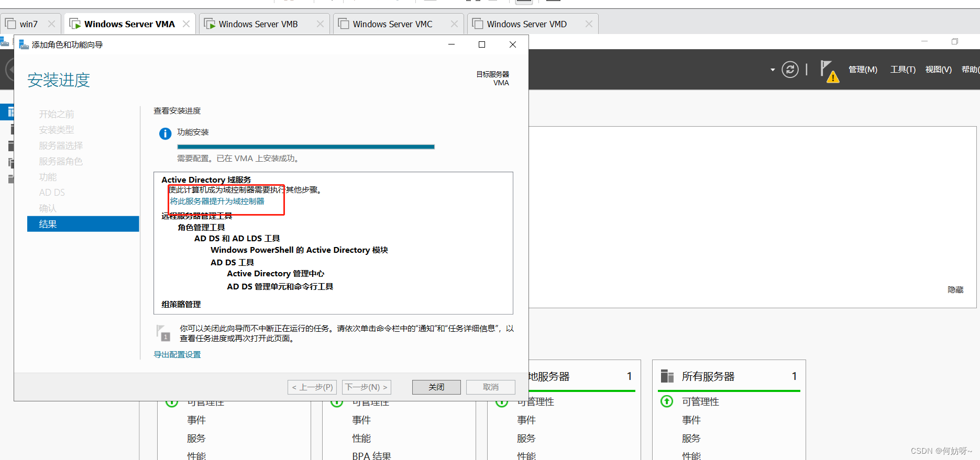Close the Windows Server VMA tab
Viewport: 980px width, 460px height.
pos(186,24)
